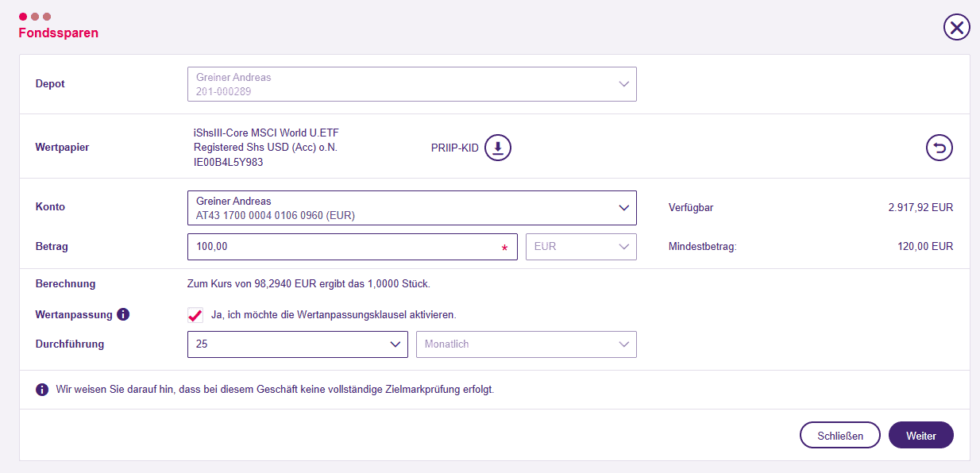This screenshot has width=980, height=473.
Task: Click the undo security selection icon
Action: coord(939,148)
